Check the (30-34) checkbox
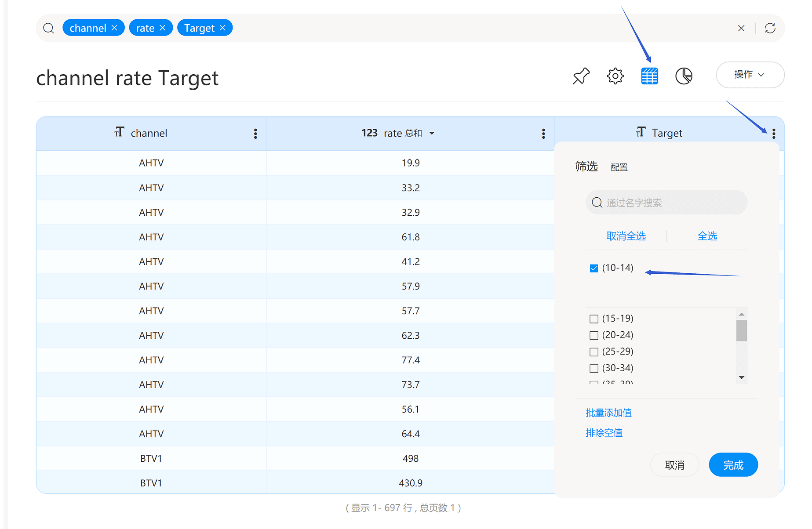Image resolution: width=812 pixels, height=529 pixels. [594, 369]
